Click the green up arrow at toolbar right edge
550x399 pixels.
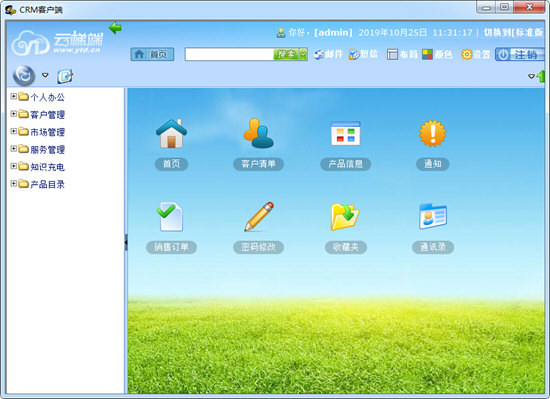click(541, 76)
